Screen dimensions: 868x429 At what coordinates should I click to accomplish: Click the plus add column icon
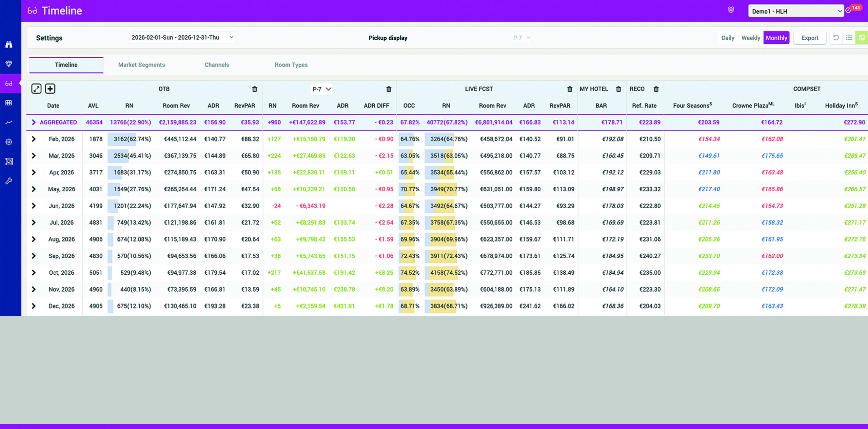point(50,89)
